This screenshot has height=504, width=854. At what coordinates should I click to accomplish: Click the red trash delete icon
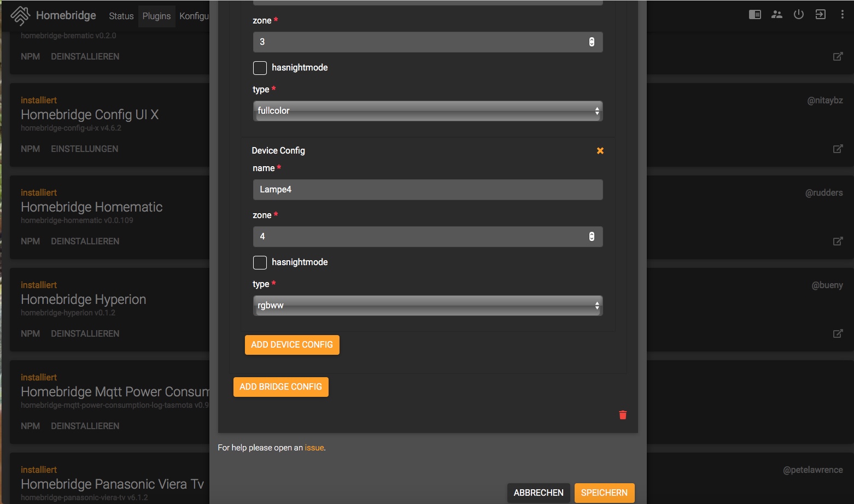point(622,415)
